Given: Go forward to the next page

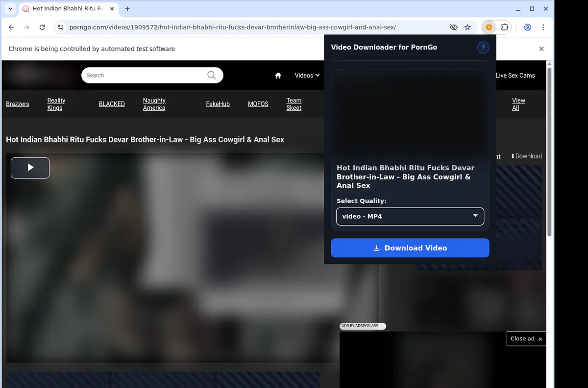Looking at the screenshot, I should pyautogui.click(x=27, y=27).
